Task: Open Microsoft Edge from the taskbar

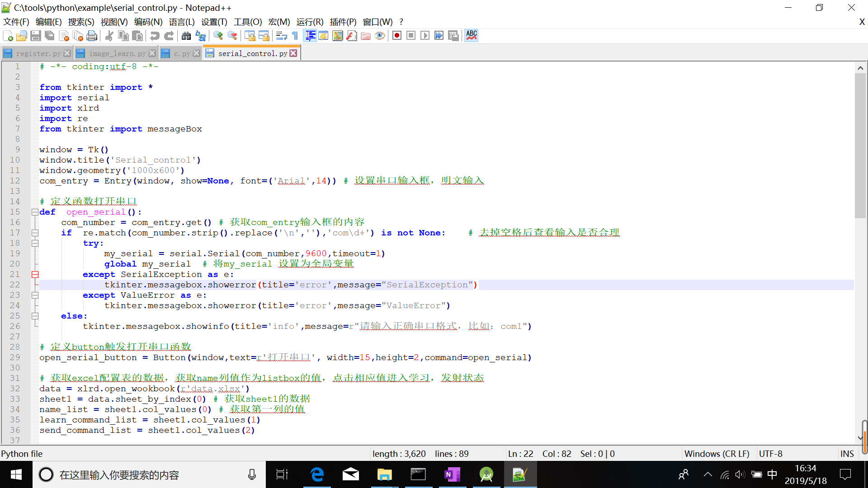Action: [x=317, y=474]
